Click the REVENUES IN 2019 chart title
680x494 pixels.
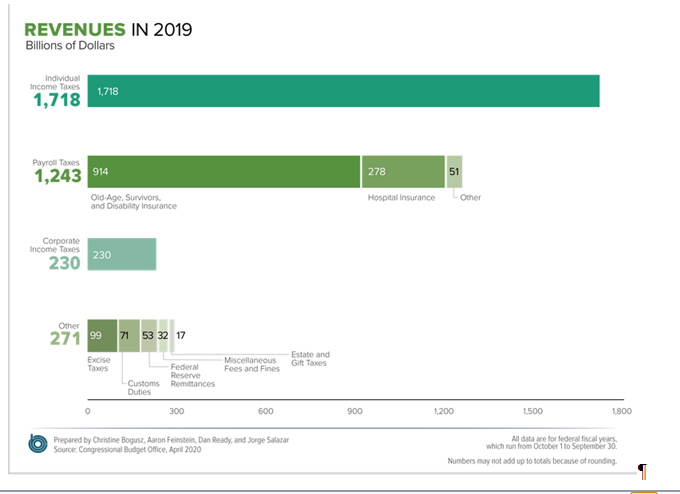click(x=108, y=29)
